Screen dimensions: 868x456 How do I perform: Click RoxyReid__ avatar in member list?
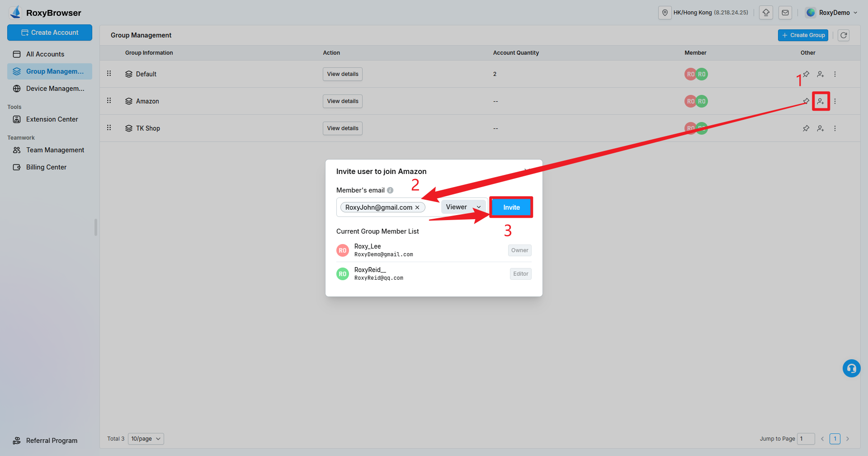point(343,274)
